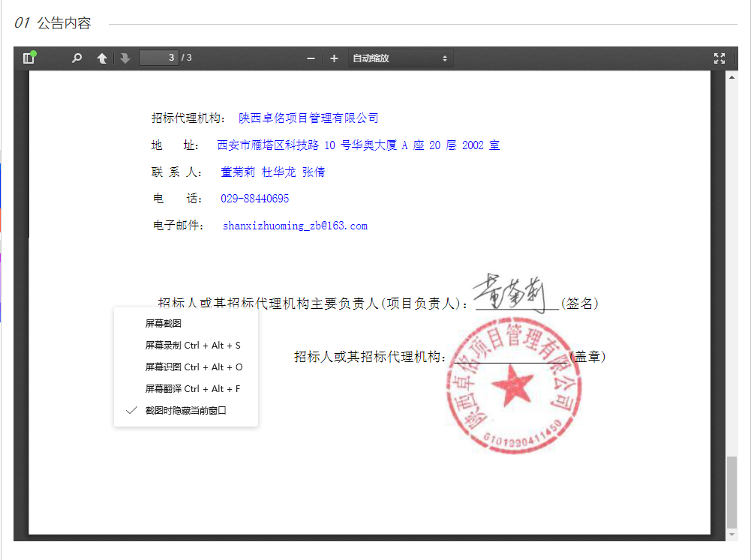
Task: Open the 自动缩放 zoom dropdown
Action: pos(400,58)
